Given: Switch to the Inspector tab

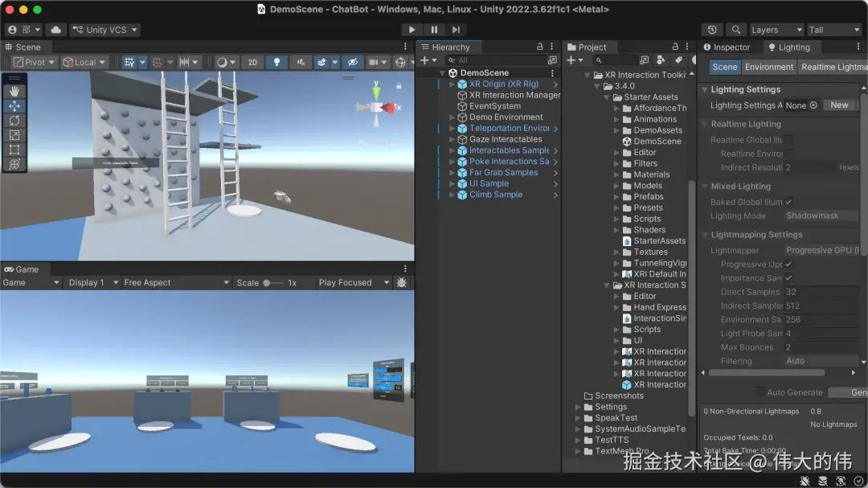Looking at the screenshot, I should pos(727,47).
